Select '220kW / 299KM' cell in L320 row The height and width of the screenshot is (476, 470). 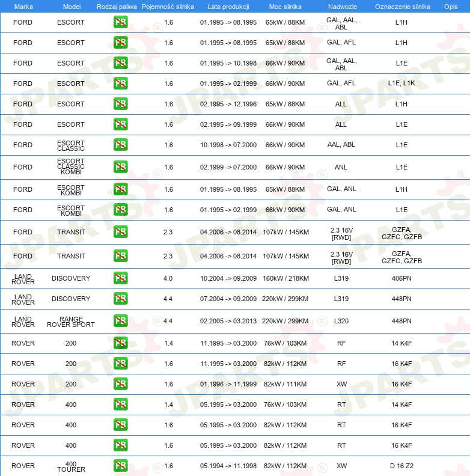tap(285, 321)
